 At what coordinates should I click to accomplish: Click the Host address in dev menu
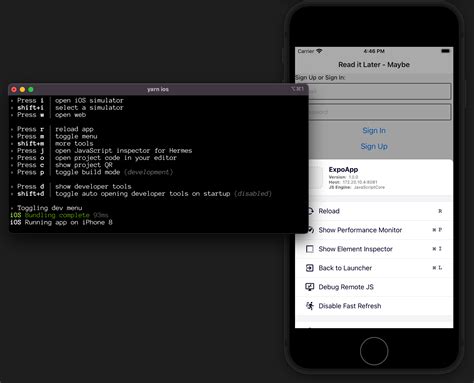click(353, 182)
